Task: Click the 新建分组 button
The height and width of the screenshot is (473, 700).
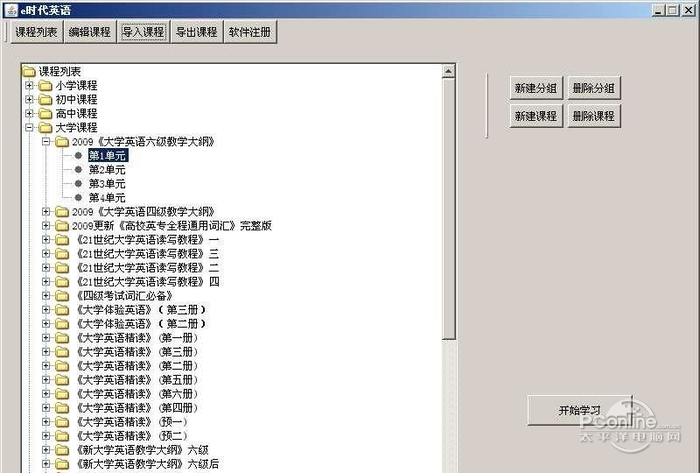Action: 536,88
